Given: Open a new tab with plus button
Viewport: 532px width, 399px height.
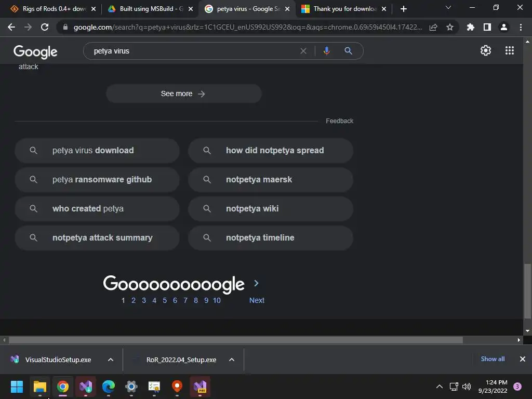Looking at the screenshot, I should point(403,9).
